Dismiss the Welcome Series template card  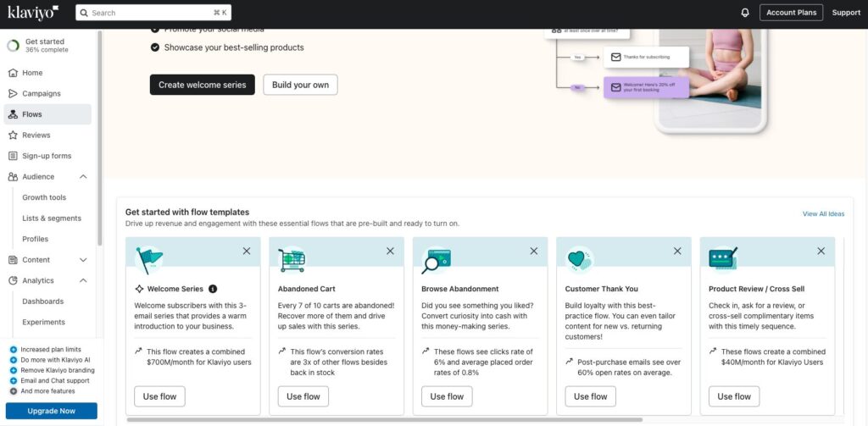[x=247, y=252]
